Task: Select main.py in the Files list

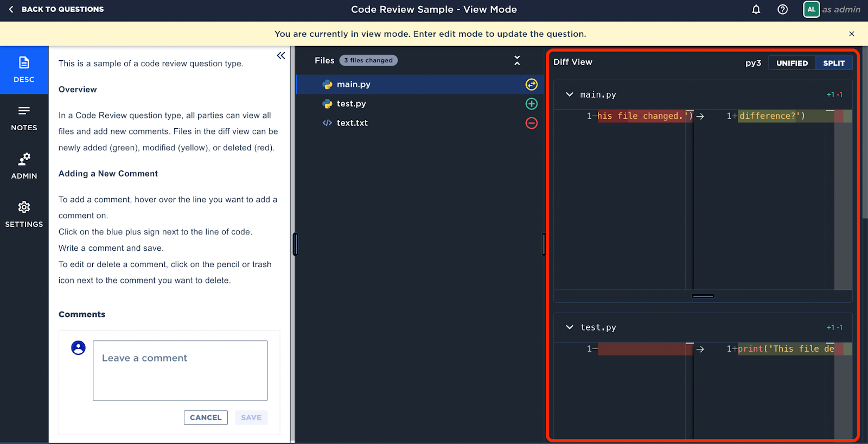Action: 419,84
